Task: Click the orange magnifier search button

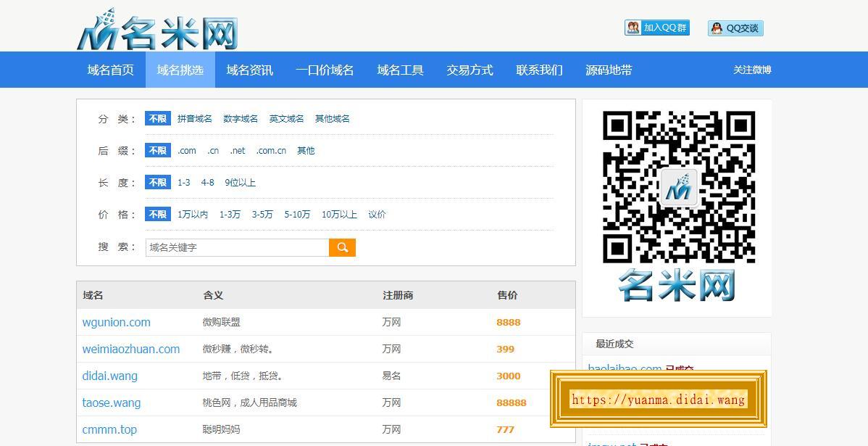Action: (342, 247)
